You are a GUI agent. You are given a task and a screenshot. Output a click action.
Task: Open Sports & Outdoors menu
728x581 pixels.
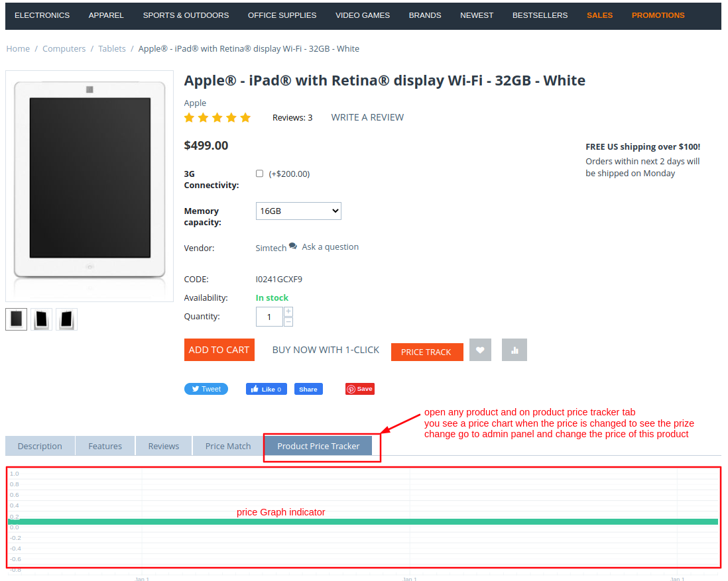(186, 15)
